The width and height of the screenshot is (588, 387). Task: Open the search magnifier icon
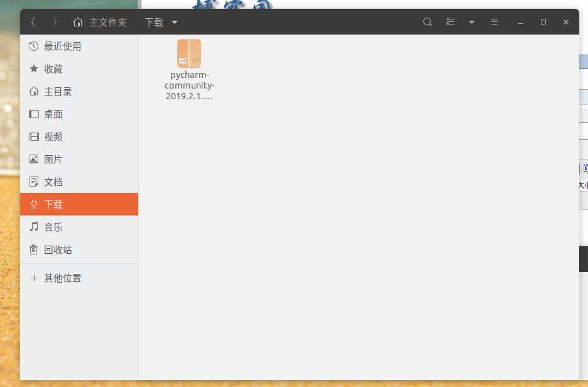tap(427, 22)
